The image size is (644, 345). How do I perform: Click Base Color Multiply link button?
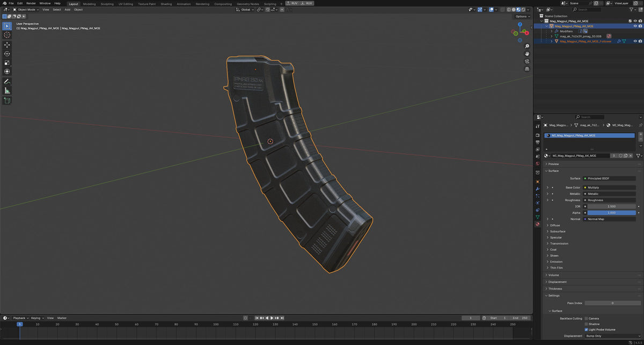pyautogui.click(x=610, y=188)
